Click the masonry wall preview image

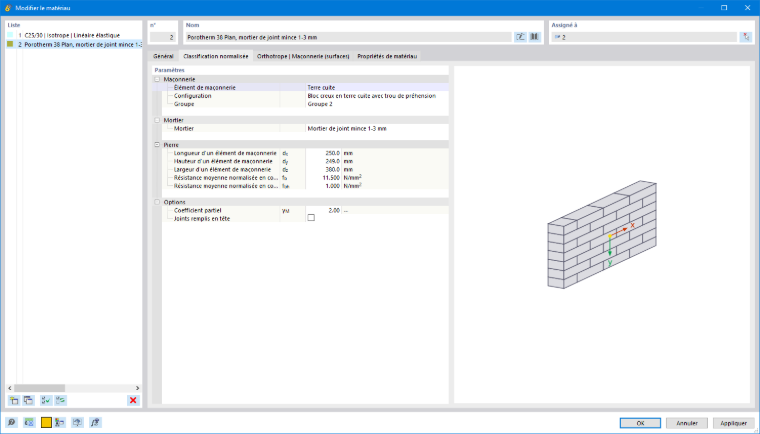click(602, 235)
